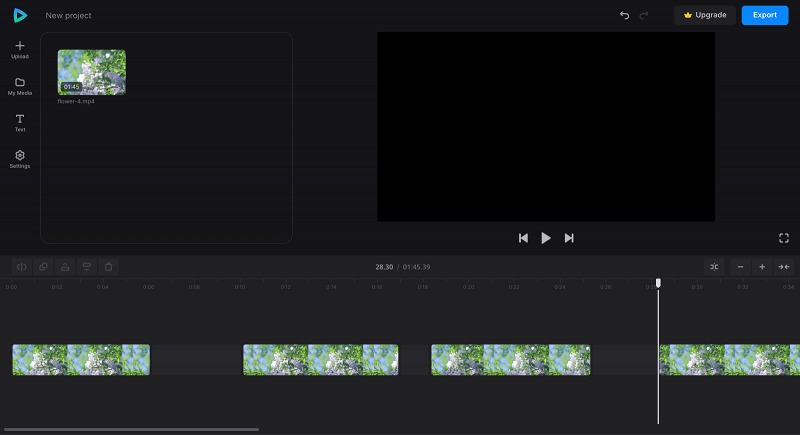Click the Split clip tool

(x=21, y=267)
